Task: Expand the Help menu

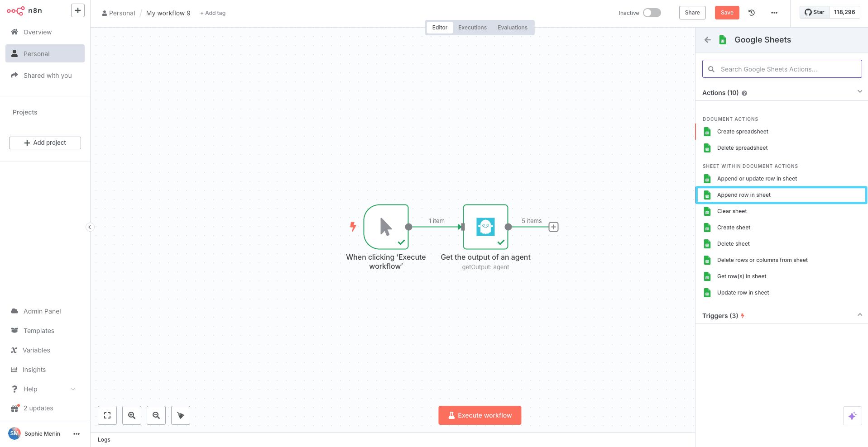Action: point(45,389)
